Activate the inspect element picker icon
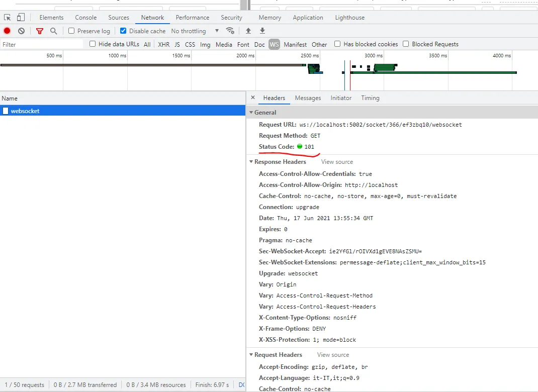Screen dimensions: 538x392 tap(7, 17)
